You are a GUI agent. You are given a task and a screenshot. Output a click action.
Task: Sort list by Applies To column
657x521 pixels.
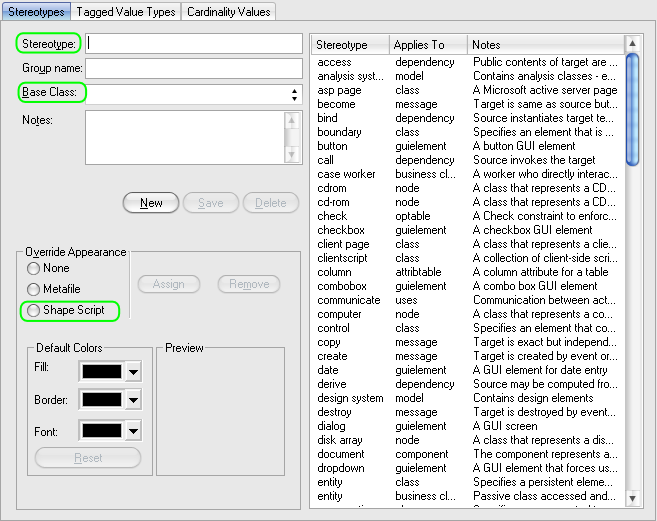pos(428,45)
